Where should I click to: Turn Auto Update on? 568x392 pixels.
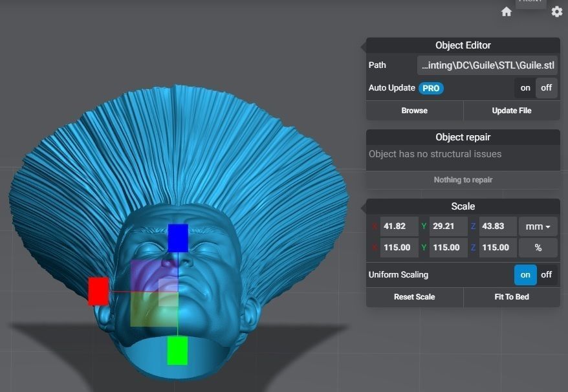click(x=525, y=88)
